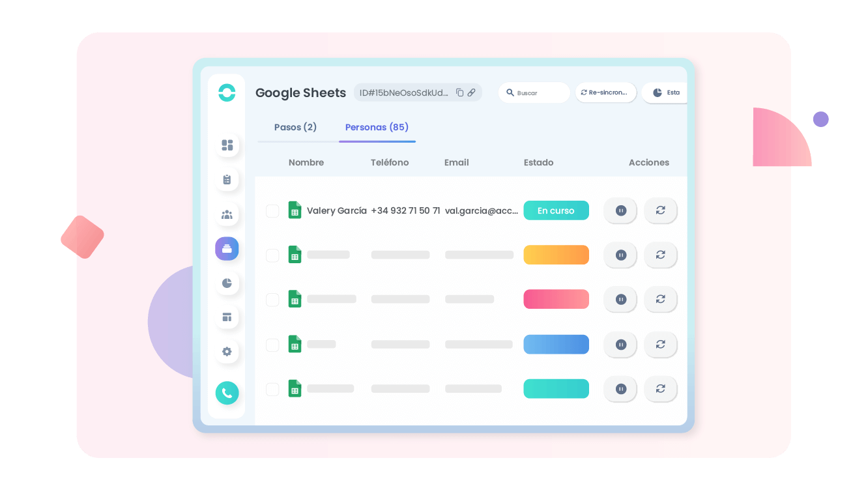Switch to the Pasos (2) tab
The height and width of the screenshot is (486, 868).
295,127
